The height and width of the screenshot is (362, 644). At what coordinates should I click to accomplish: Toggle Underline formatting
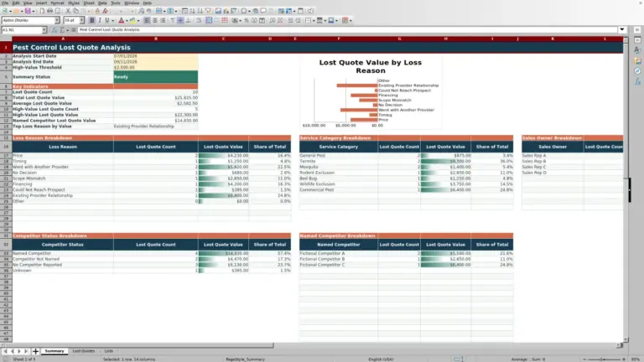[107, 20]
